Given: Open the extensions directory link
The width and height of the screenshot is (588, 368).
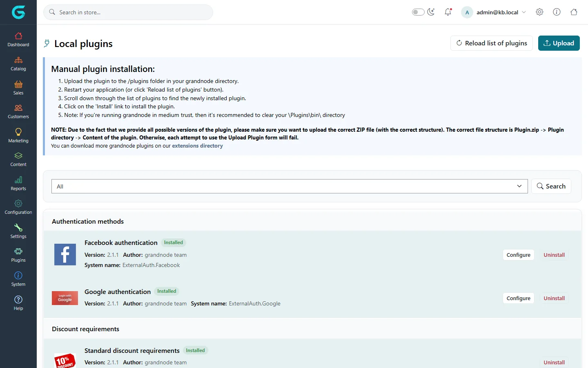Looking at the screenshot, I should click(x=197, y=146).
